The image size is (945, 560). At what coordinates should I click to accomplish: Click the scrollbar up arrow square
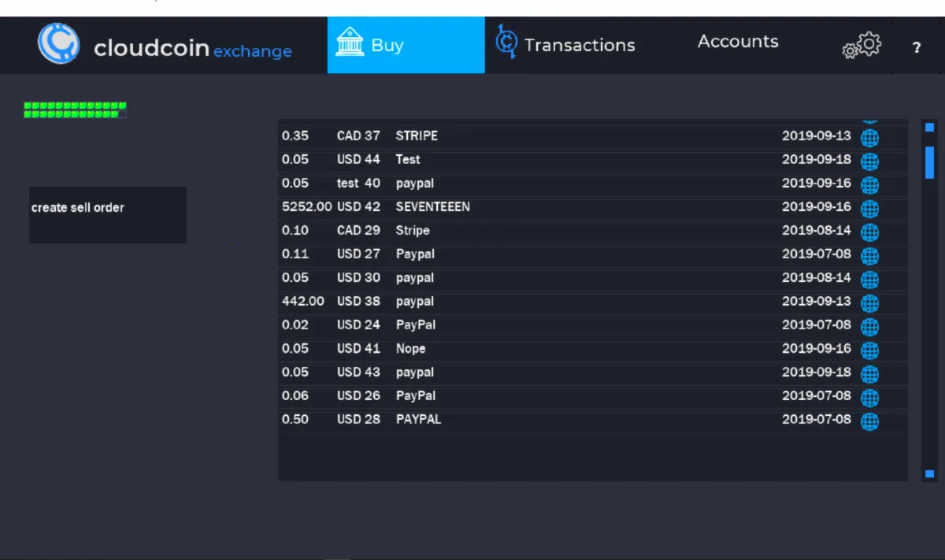coord(929,127)
